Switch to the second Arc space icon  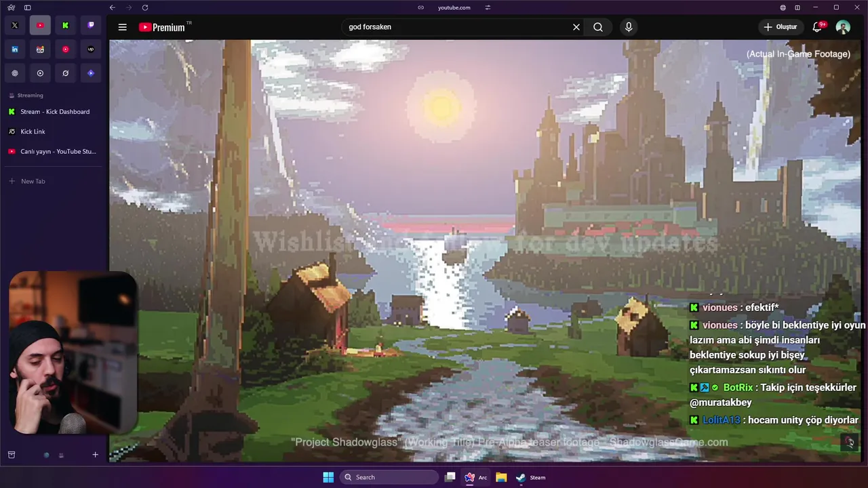tap(61, 455)
